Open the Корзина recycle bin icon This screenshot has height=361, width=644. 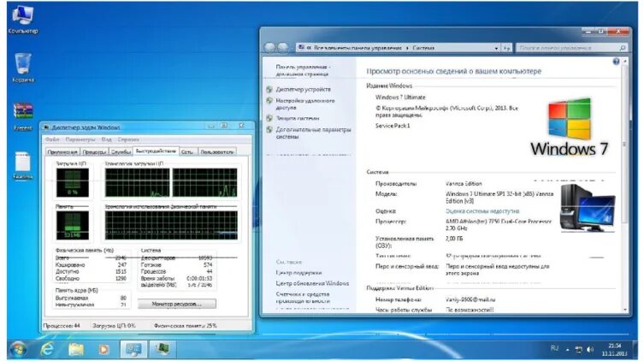pos(23,68)
